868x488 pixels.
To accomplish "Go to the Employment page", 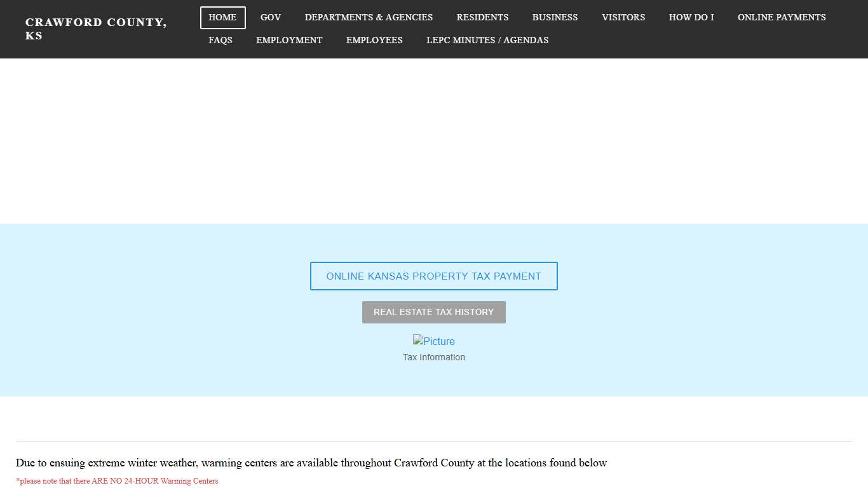I will pos(289,40).
